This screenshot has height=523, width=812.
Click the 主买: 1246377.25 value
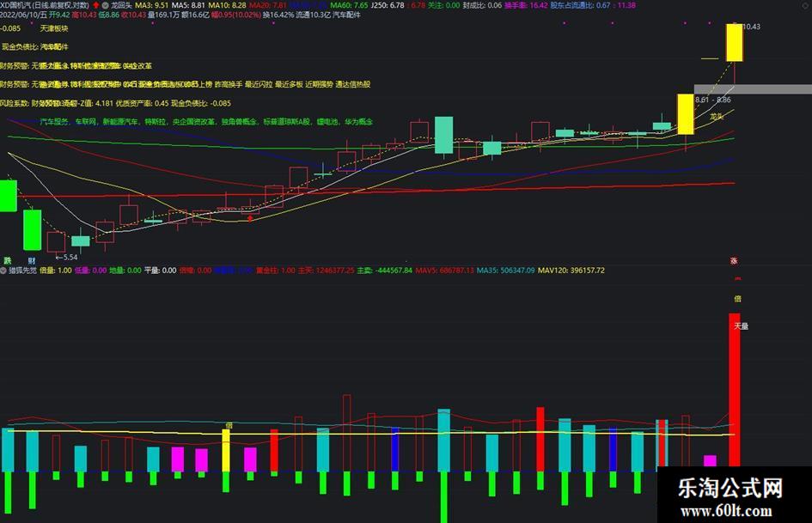(326, 271)
